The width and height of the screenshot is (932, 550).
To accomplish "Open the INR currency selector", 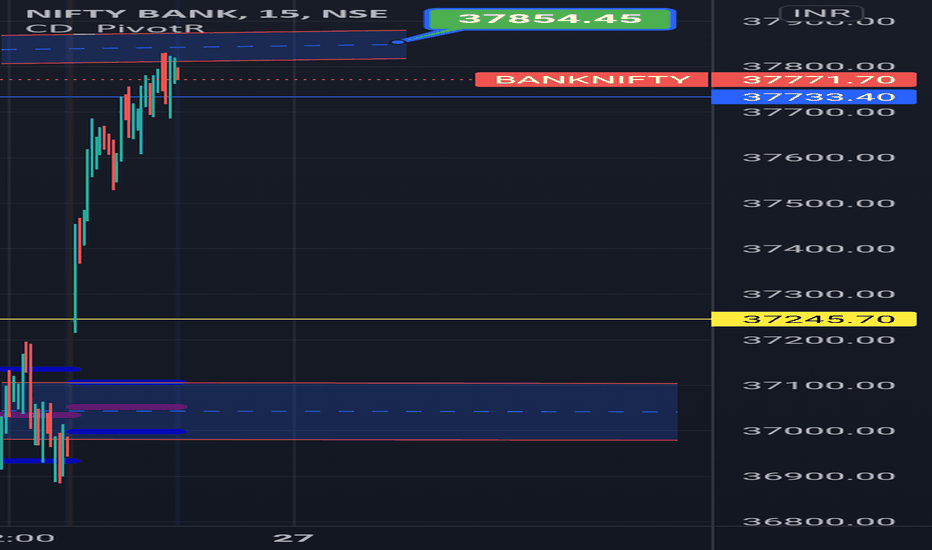I will coord(821,12).
